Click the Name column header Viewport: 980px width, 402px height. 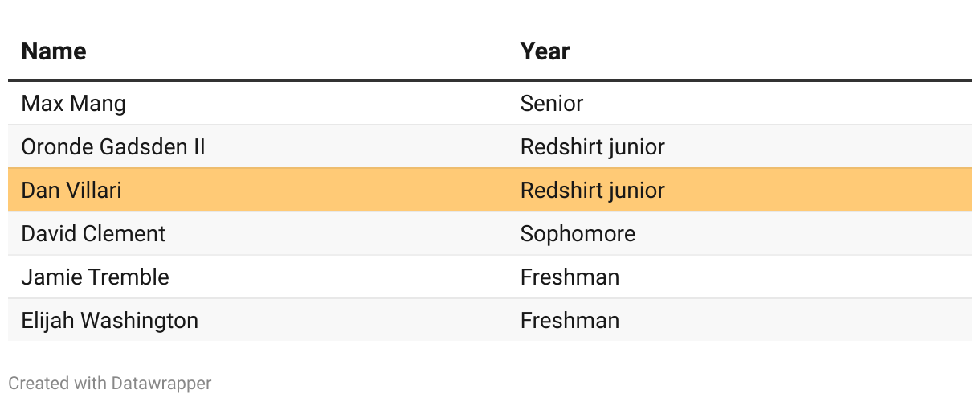(54, 51)
